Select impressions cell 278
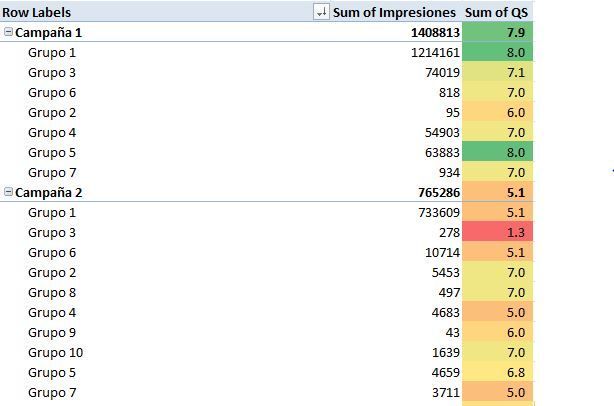The width and height of the screenshot is (614, 406). [449, 233]
